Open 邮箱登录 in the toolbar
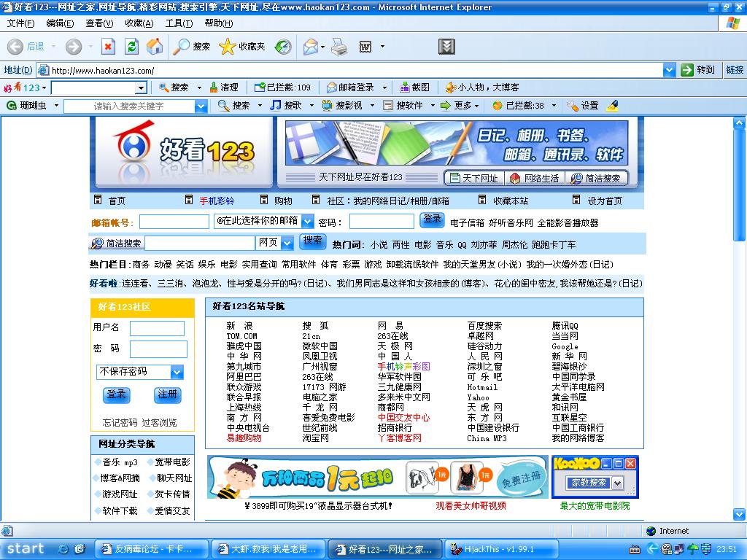This screenshot has height=560, width=747. [351, 87]
